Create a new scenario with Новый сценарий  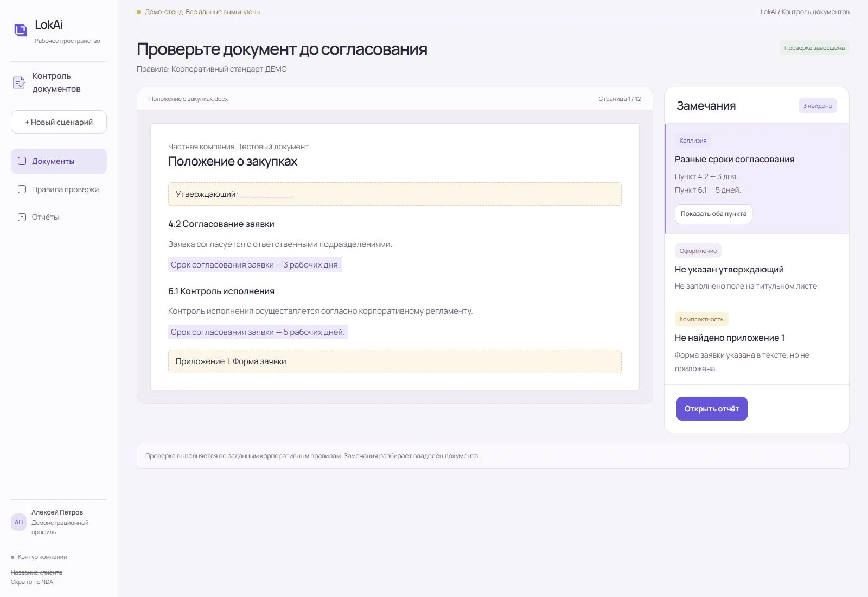(59, 122)
